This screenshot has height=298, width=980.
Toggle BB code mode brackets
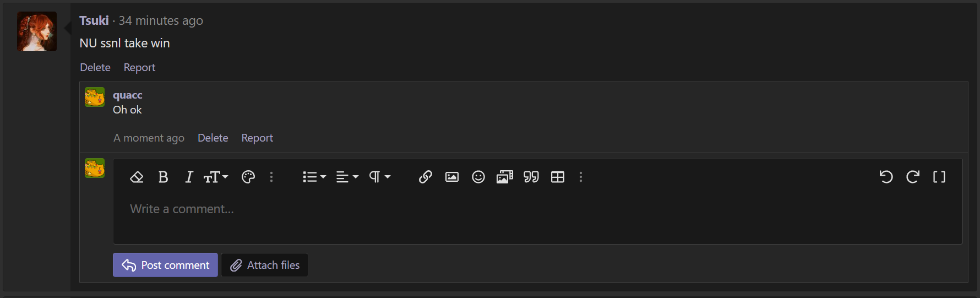click(939, 177)
